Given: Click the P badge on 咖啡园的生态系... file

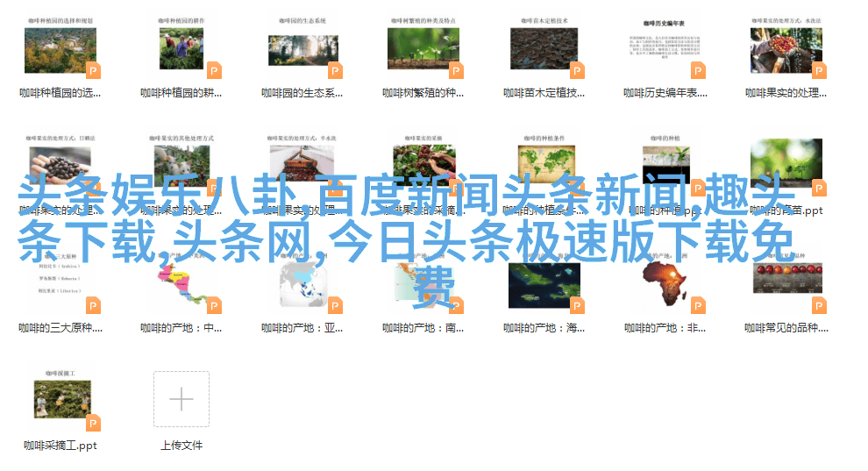Looking at the screenshot, I should click(336, 71).
